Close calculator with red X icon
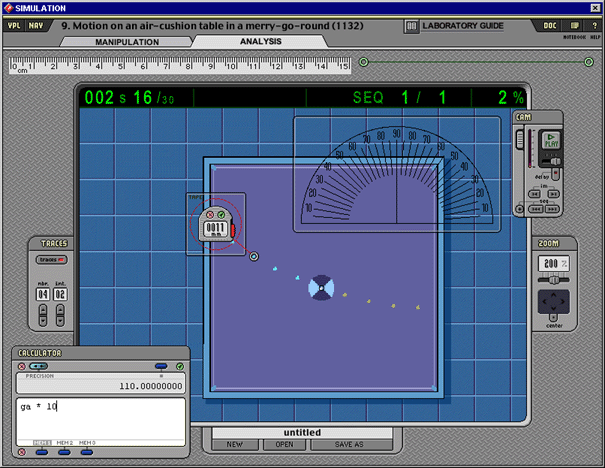 pos(22,366)
